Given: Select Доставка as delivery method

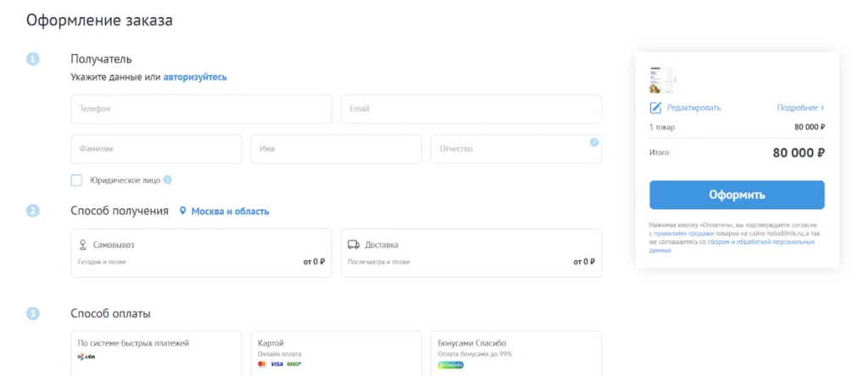Looking at the screenshot, I should [470, 252].
